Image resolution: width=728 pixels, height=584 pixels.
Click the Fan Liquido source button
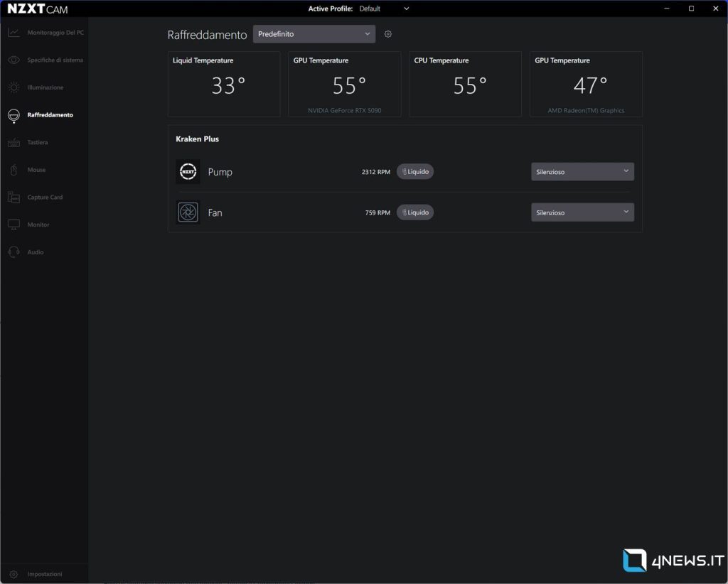tap(414, 212)
